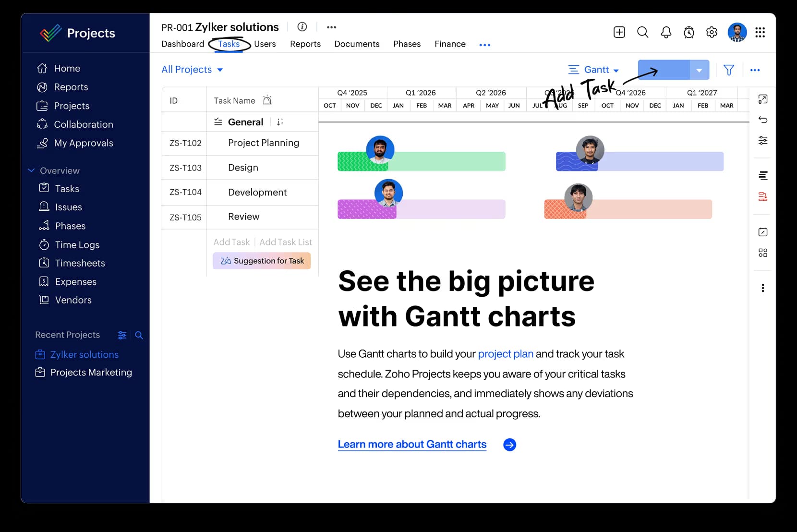Click the calendar check icon in right toolbar

coord(763,232)
